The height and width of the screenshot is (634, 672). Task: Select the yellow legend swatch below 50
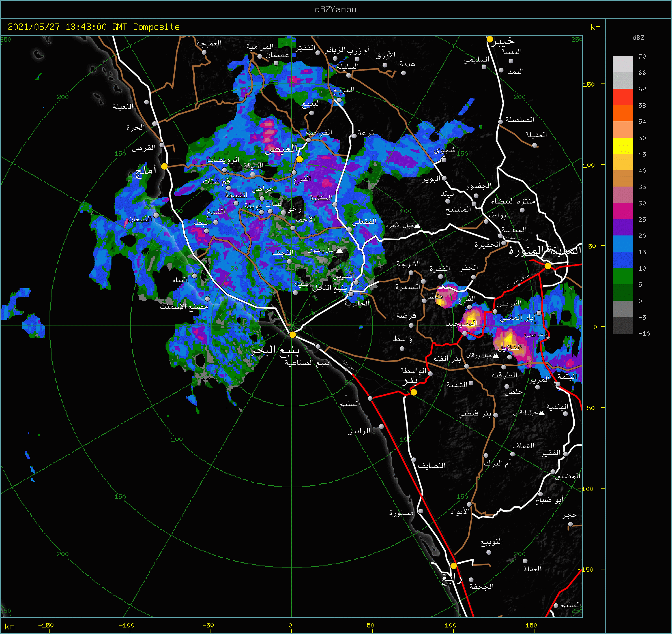click(x=623, y=146)
